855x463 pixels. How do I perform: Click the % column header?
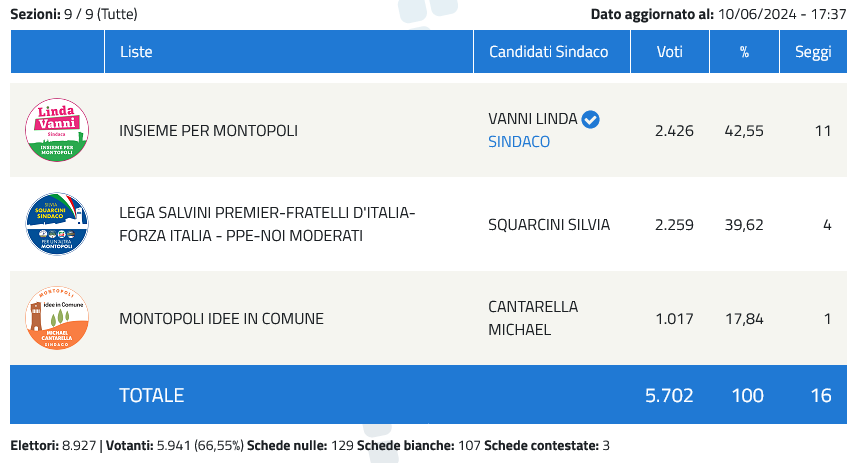(744, 52)
